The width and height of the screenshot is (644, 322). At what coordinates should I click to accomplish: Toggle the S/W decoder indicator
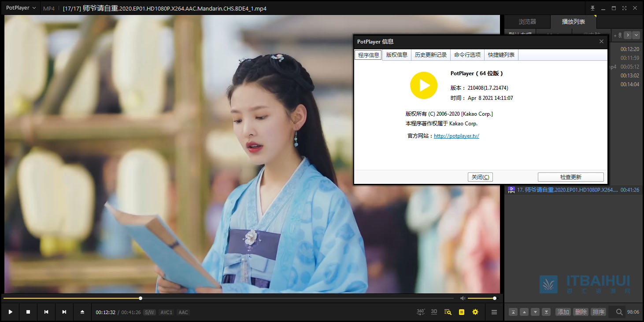(149, 312)
